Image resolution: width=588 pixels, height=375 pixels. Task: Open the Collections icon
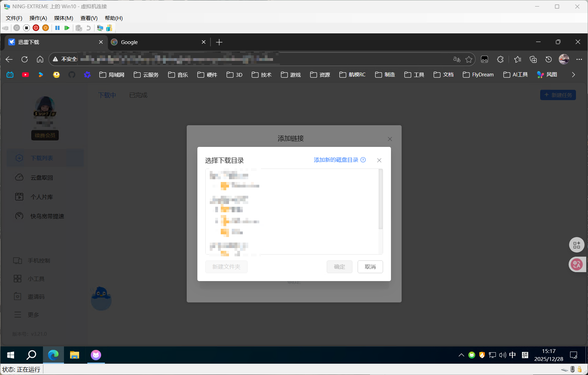click(533, 59)
